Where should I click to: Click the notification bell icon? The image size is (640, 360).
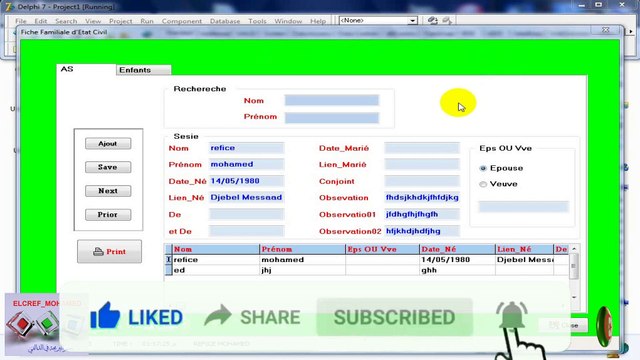click(x=512, y=315)
